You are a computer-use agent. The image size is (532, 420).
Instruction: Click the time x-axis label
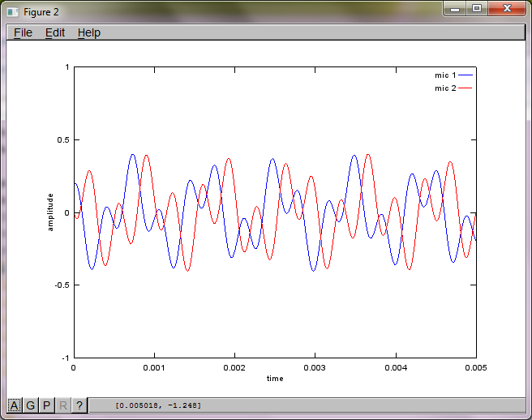(275, 379)
